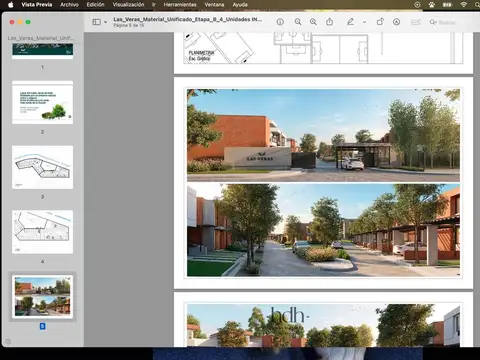Image resolution: width=480 pixels, height=360 pixels.
Task: Click the street view render image
Action: pyautogui.click(x=323, y=230)
